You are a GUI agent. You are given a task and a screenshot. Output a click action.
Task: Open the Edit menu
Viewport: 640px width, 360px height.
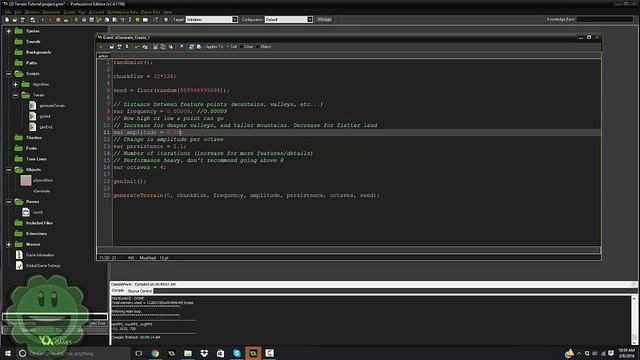pyautogui.click(x=18, y=12)
